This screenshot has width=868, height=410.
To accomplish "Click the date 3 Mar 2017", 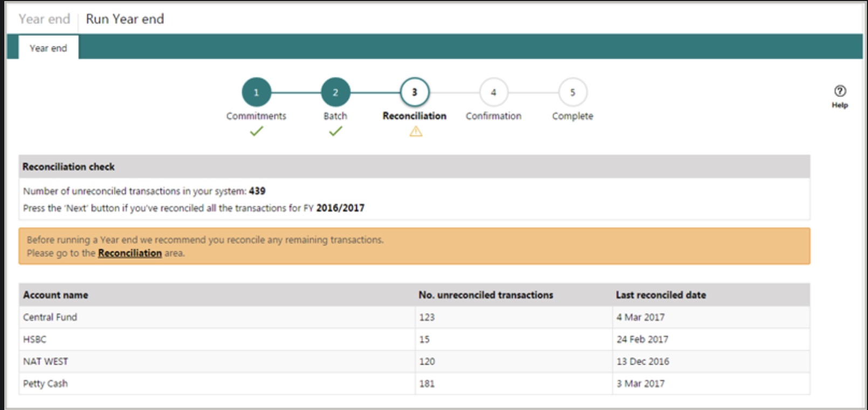I will (640, 384).
